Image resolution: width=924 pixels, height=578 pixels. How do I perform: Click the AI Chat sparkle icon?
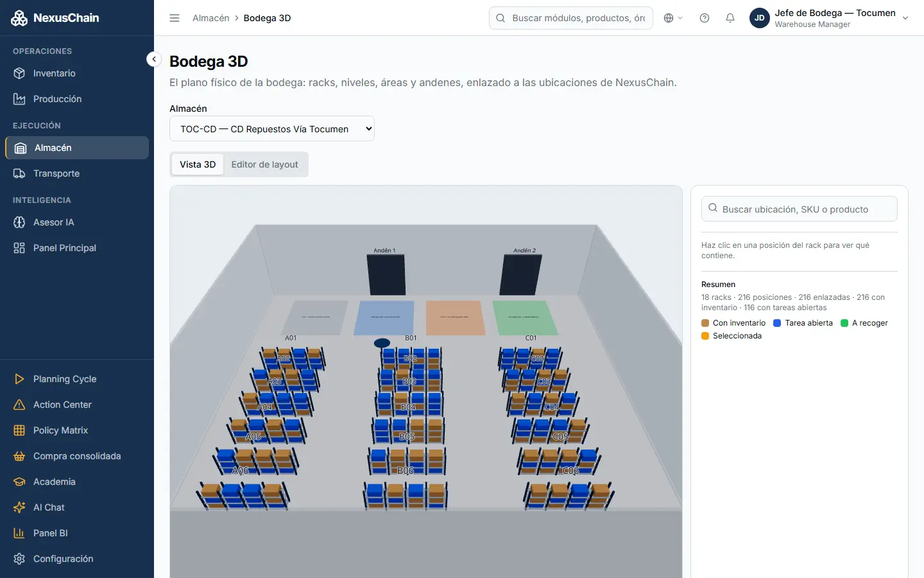coord(19,507)
